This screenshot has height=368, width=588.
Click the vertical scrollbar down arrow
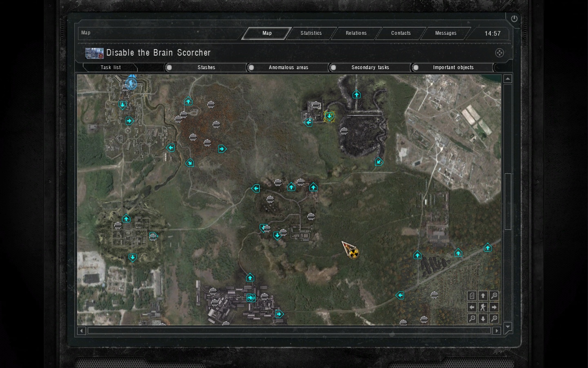(508, 326)
